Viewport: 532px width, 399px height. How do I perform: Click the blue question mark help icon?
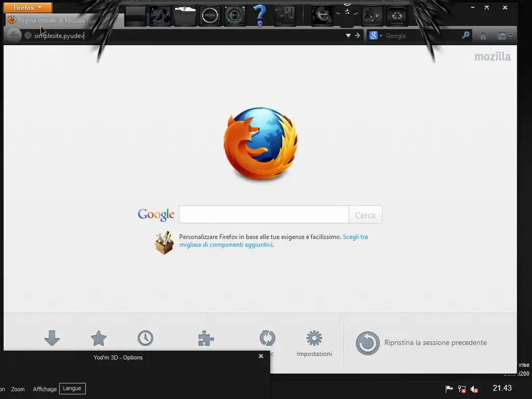260,15
